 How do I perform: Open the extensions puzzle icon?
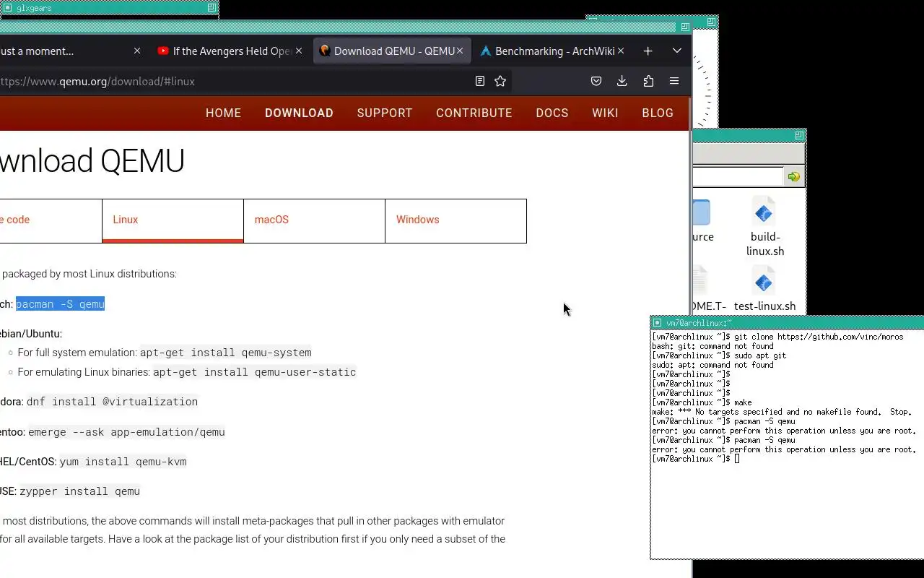(648, 81)
